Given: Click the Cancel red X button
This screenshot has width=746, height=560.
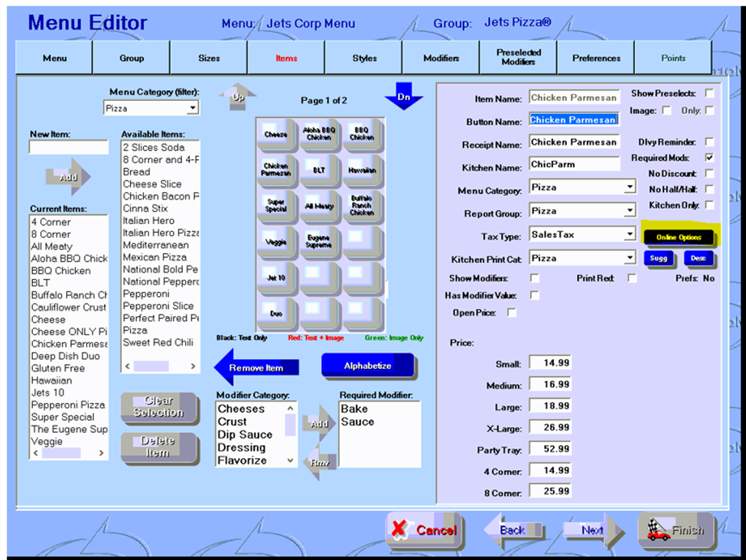Looking at the screenshot, I should 425,530.
